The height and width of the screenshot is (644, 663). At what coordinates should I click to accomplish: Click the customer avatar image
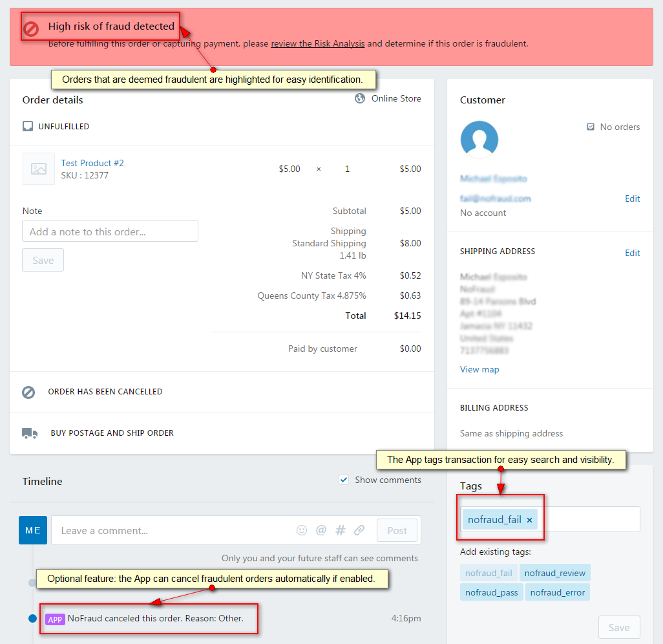pyautogui.click(x=479, y=138)
